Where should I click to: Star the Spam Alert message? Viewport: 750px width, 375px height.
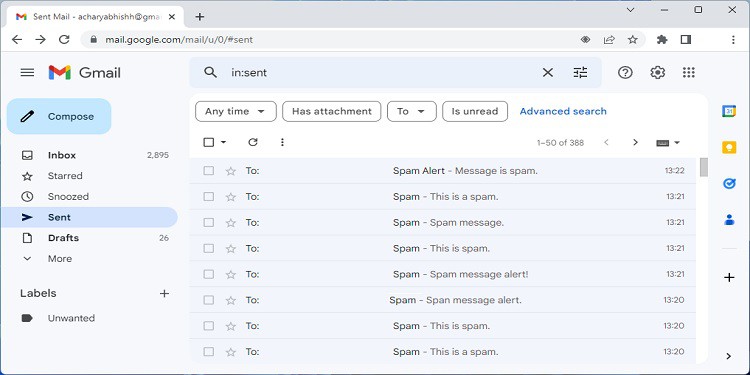[x=231, y=171]
